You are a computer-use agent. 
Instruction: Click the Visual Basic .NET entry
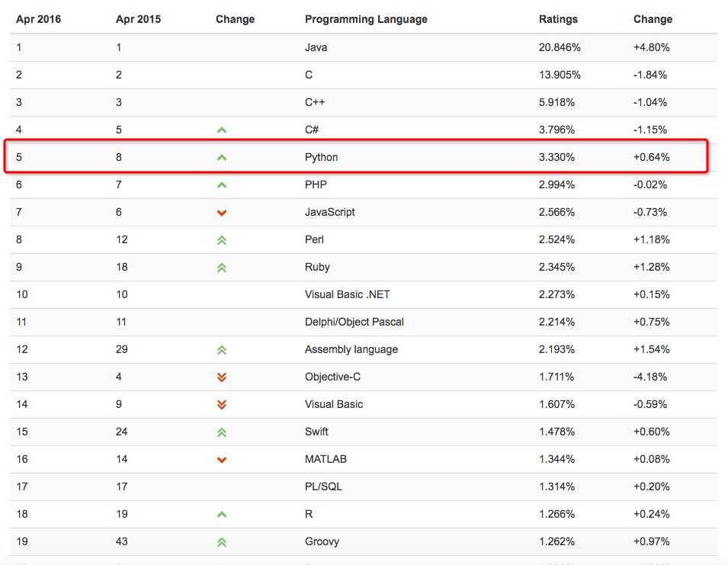point(347,294)
